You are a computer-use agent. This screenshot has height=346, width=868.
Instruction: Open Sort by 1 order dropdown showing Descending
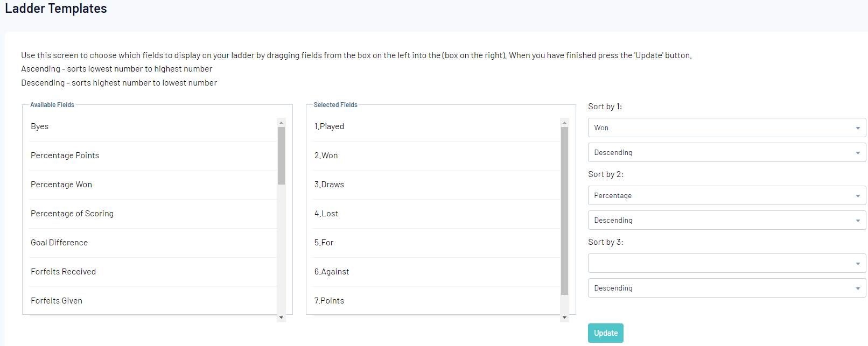coord(726,152)
